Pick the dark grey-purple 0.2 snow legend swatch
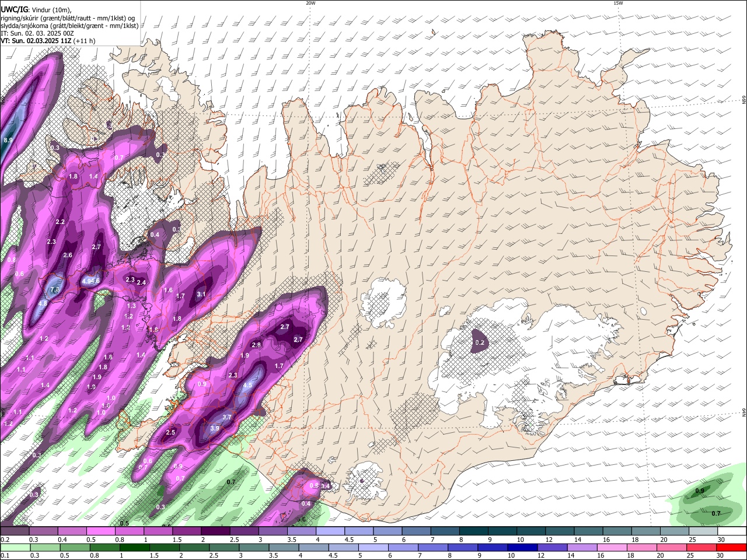The height and width of the screenshot is (560, 747). (15, 531)
